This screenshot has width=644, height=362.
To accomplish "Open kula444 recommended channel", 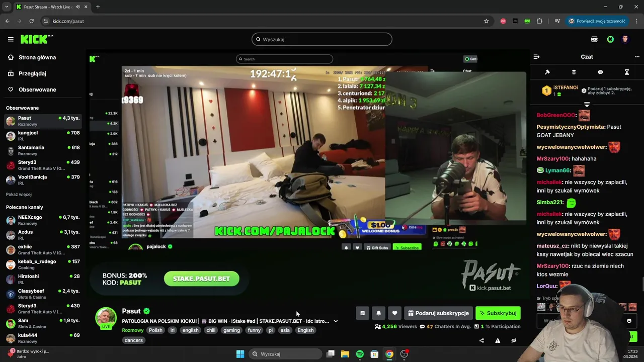I will pyautogui.click(x=43, y=338).
